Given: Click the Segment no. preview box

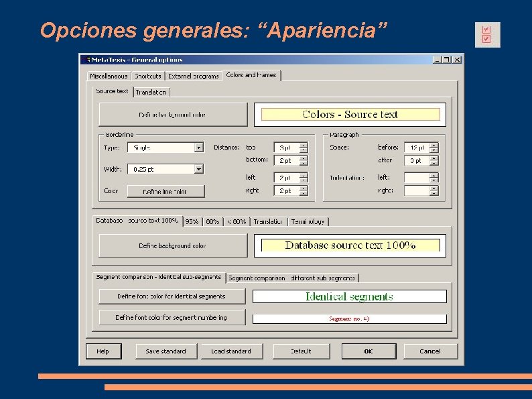Looking at the screenshot, I should (350, 319).
